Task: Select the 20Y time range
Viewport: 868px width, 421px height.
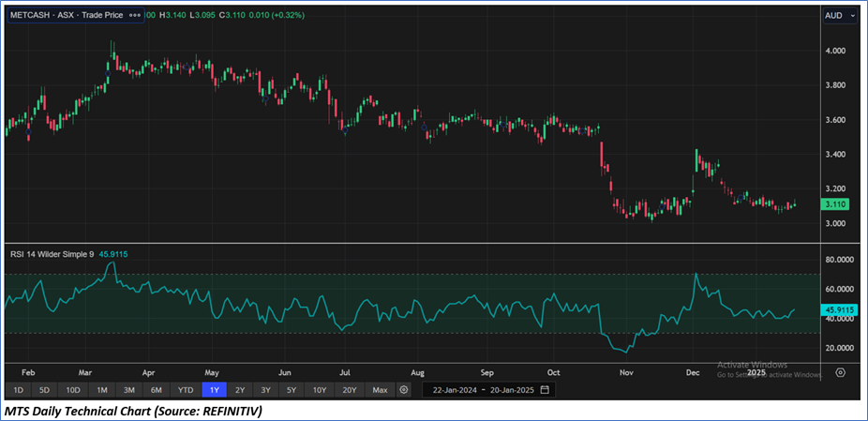Action: click(x=350, y=390)
